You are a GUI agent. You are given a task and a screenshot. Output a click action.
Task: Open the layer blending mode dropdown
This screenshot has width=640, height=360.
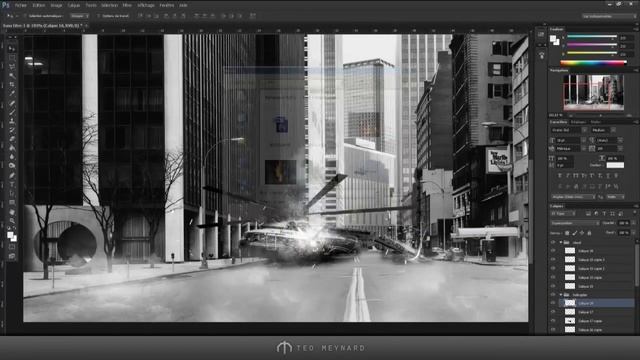[x=575, y=223]
